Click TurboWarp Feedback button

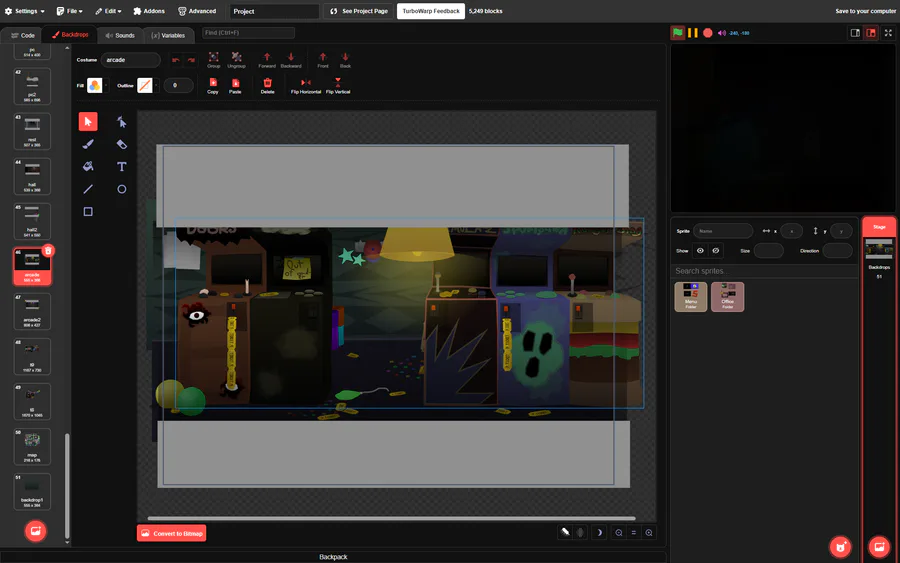point(431,11)
